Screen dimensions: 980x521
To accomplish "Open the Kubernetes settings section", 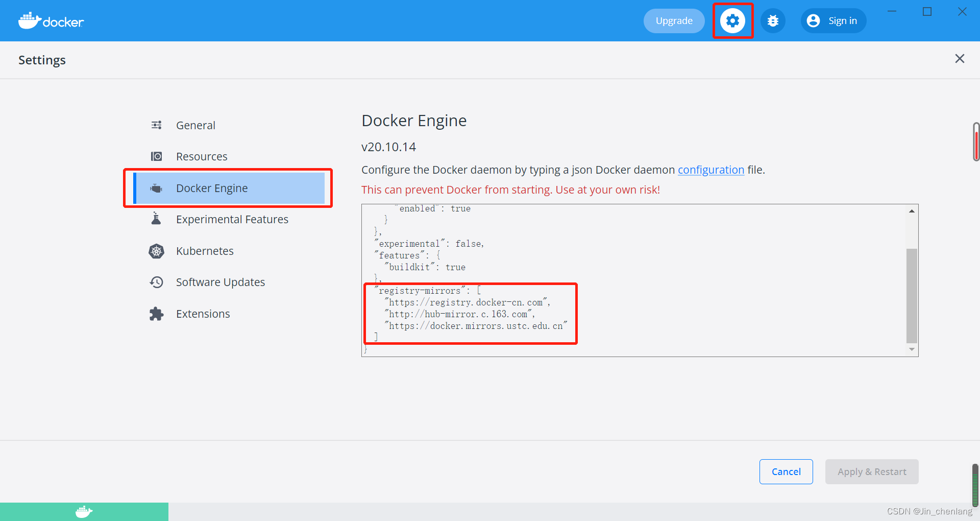I will [229, 251].
